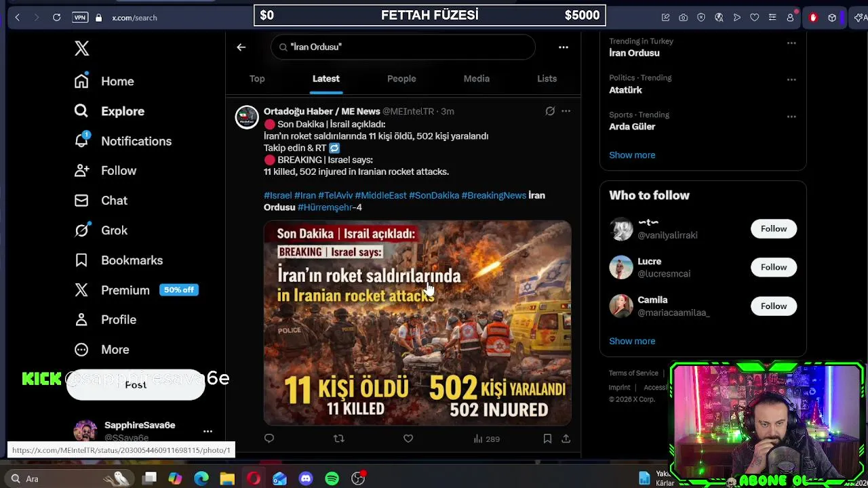Screen dimensions: 868x488
Task: Like the post with heart icon
Action: (408, 439)
